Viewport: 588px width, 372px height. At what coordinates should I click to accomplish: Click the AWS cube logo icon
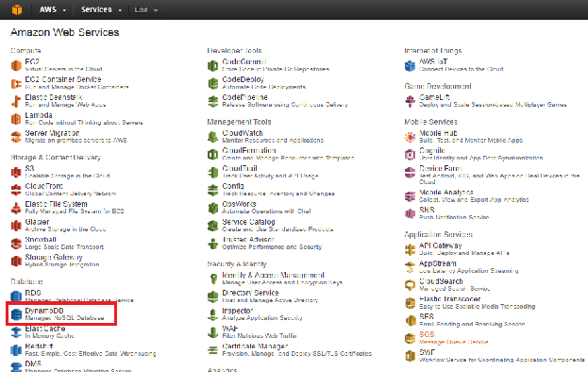tap(17, 9)
